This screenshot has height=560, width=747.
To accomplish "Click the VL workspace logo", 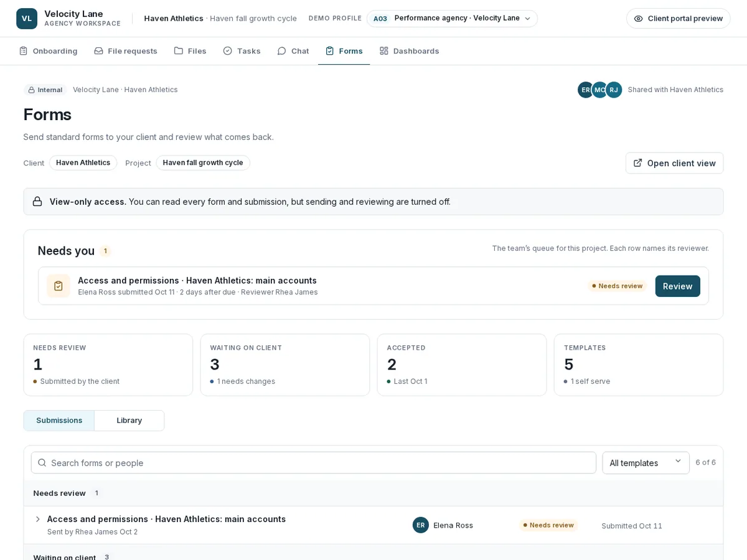I will point(27,19).
